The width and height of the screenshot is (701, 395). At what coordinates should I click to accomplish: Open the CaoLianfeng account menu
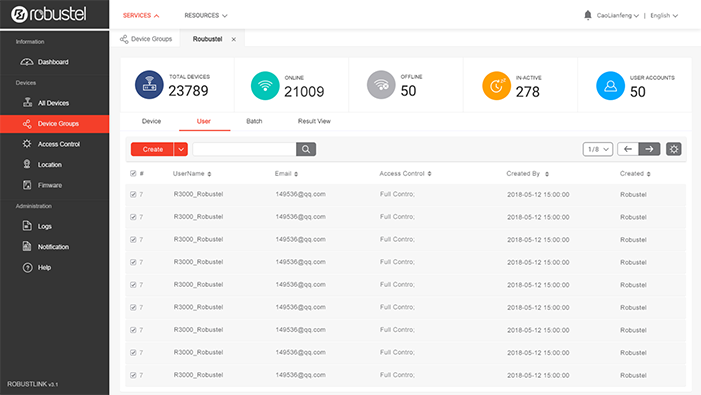click(x=617, y=16)
